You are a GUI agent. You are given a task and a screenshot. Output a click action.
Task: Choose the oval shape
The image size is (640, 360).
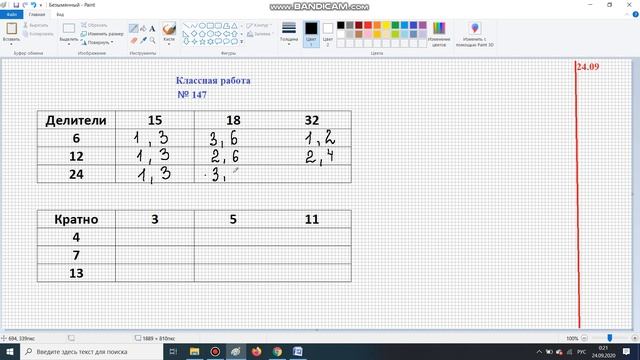click(202, 26)
